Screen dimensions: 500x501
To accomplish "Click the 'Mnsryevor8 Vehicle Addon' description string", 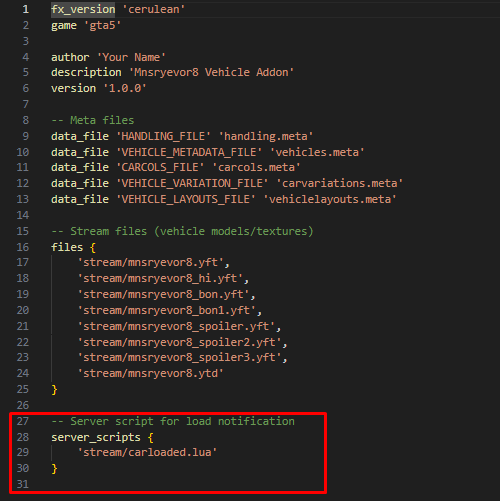I will coord(211,72).
